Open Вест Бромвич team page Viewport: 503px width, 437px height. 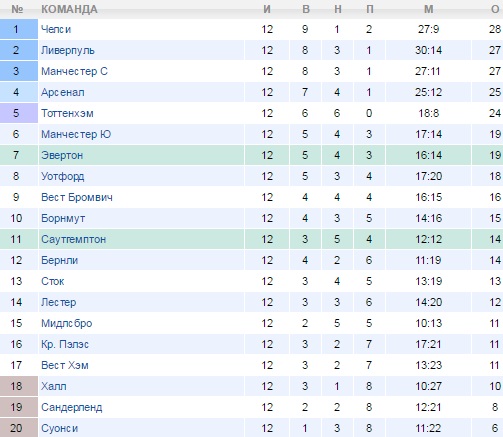(x=77, y=197)
